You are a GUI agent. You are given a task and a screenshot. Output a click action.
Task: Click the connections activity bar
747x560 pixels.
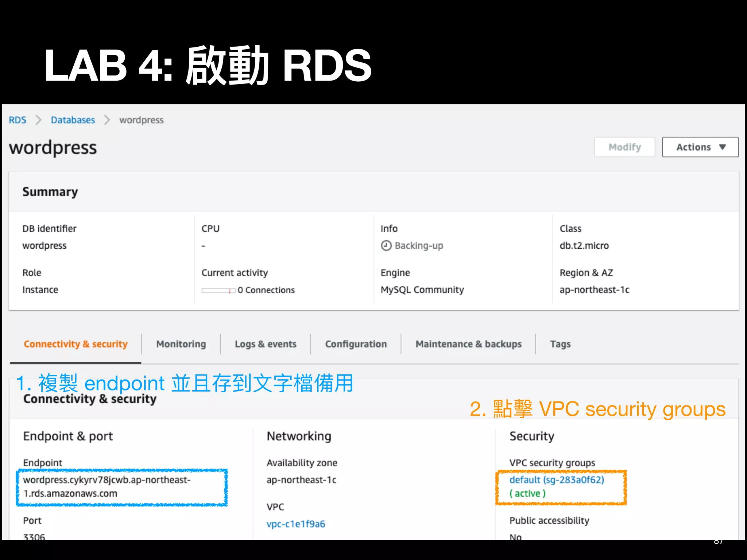(218, 291)
